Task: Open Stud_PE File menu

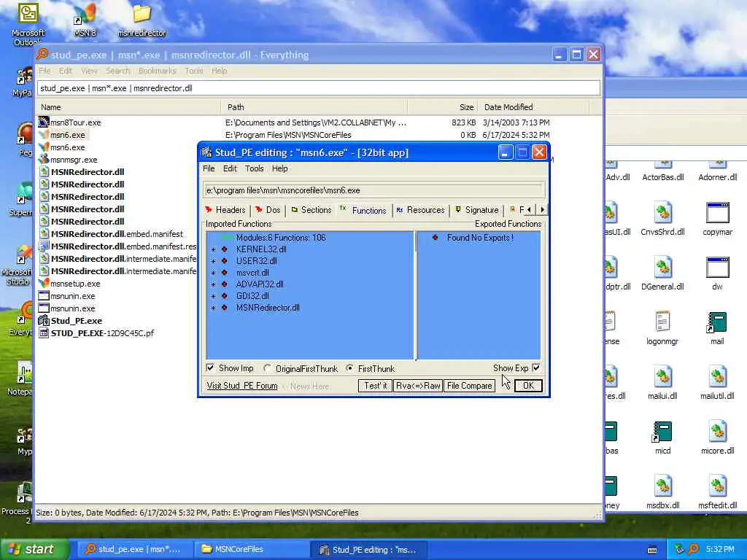Action: pos(209,168)
